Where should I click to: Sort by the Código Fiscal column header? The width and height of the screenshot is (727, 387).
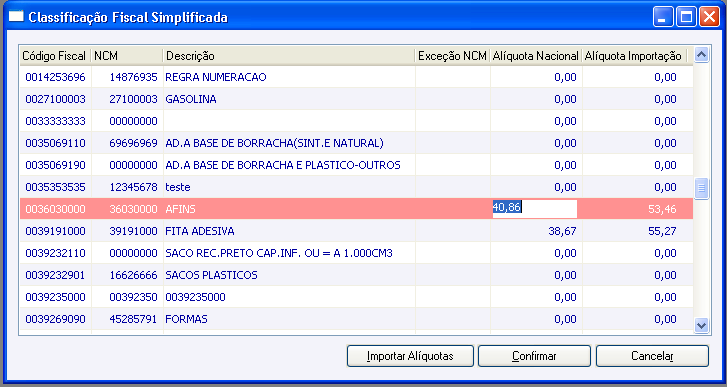coord(55,56)
